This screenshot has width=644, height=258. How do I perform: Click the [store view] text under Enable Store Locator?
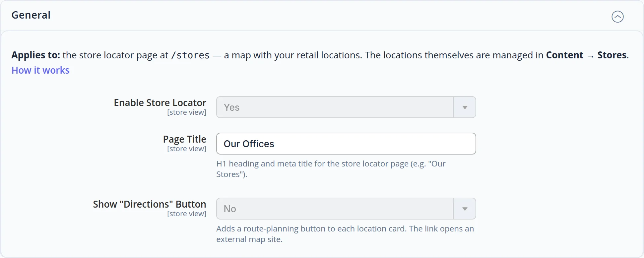coord(187,112)
